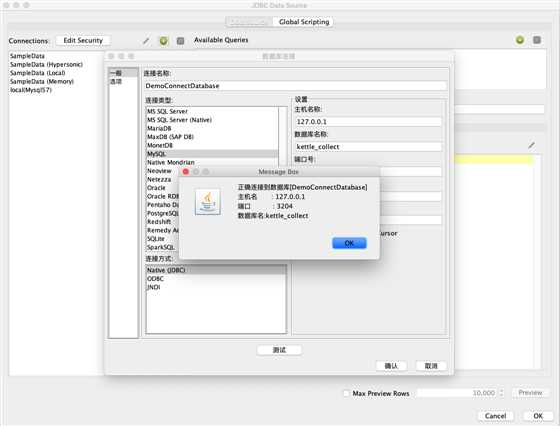Click the query edit pencil icon
This screenshot has width=560, height=426.
click(532, 145)
